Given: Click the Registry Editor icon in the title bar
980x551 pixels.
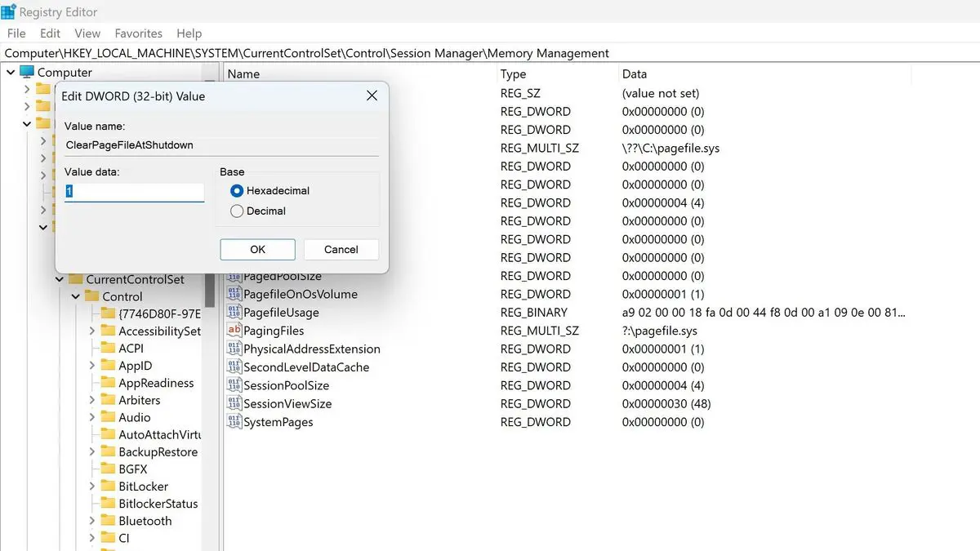Looking at the screenshot, I should 9,11.
